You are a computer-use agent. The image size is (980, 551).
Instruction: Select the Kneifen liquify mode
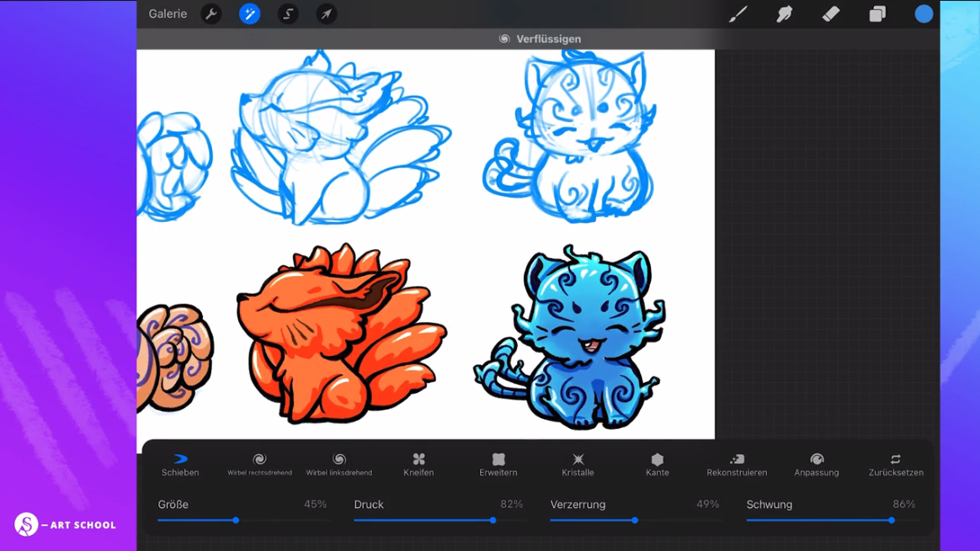418,465
